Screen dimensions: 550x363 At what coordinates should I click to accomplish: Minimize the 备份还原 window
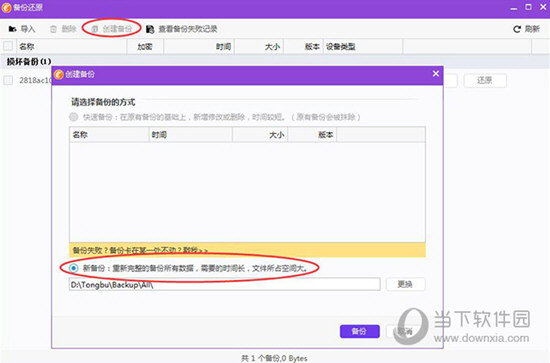pyautogui.click(x=514, y=8)
